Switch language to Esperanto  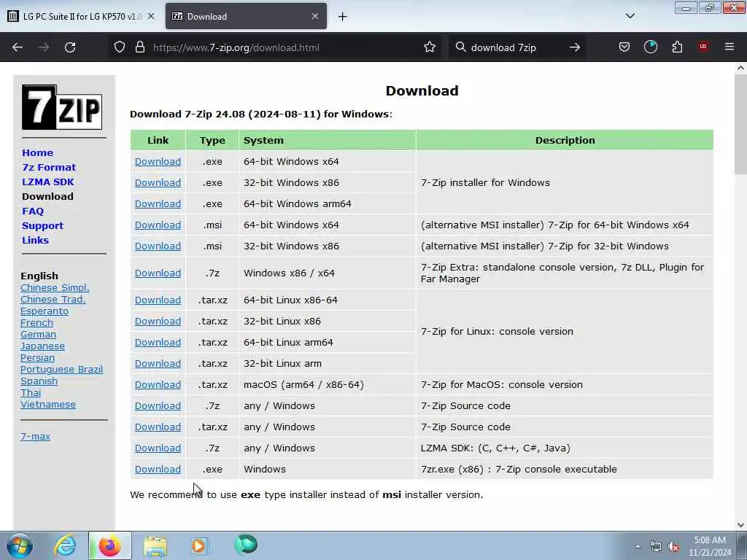[x=44, y=311]
